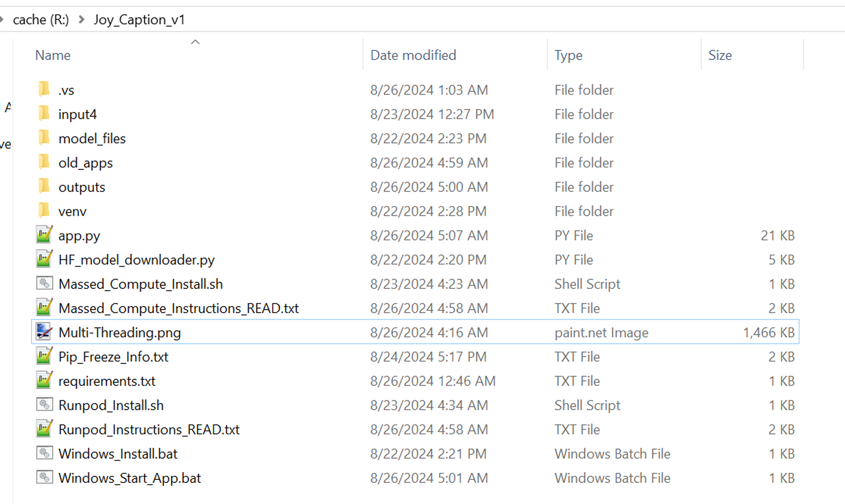Click the venv folder icon
This screenshot has height=504, width=845.
pyautogui.click(x=44, y=211)
